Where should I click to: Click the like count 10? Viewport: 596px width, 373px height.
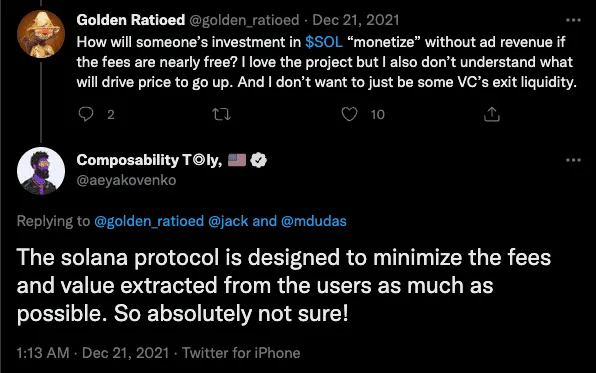[x=378, y=114]
